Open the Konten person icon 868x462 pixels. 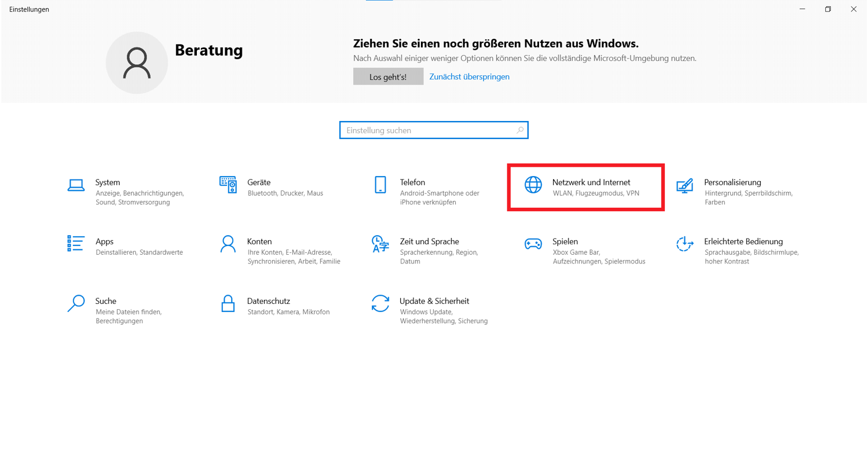(228, 244)
